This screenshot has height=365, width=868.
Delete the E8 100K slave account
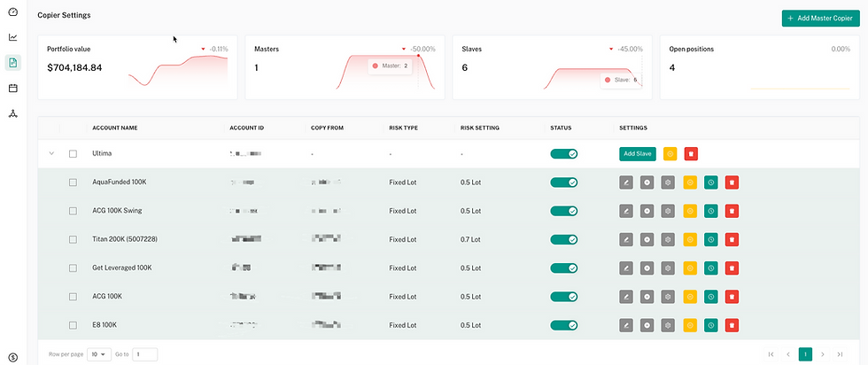coord(732,324)
